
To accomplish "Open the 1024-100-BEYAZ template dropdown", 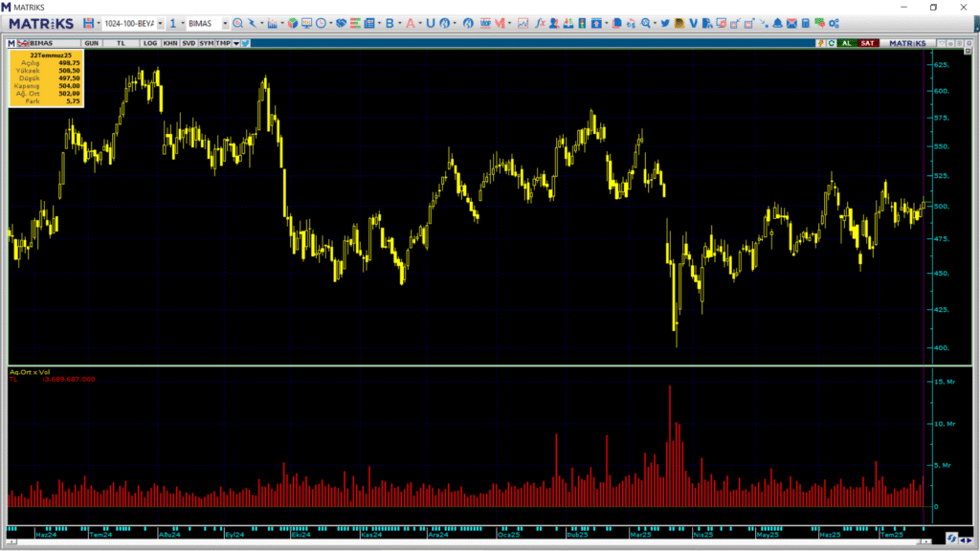I will [159, 23].
